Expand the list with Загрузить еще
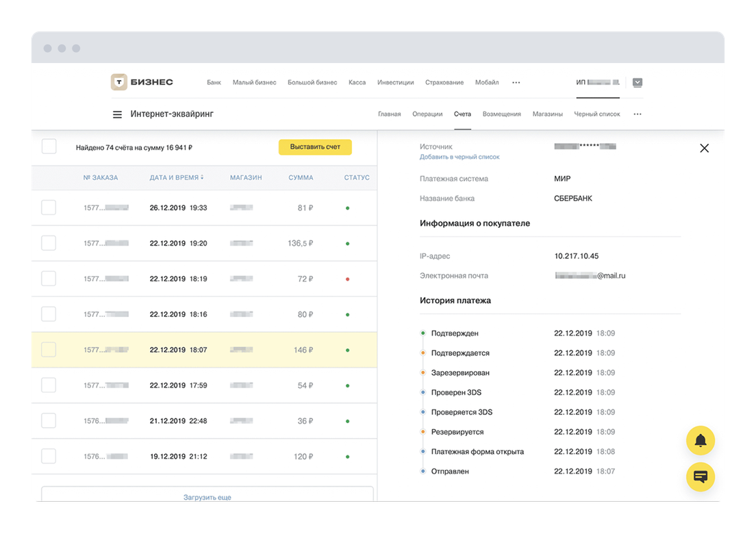Screen dimensions: 756x534 pyautogui.click(x=207, y=496)
